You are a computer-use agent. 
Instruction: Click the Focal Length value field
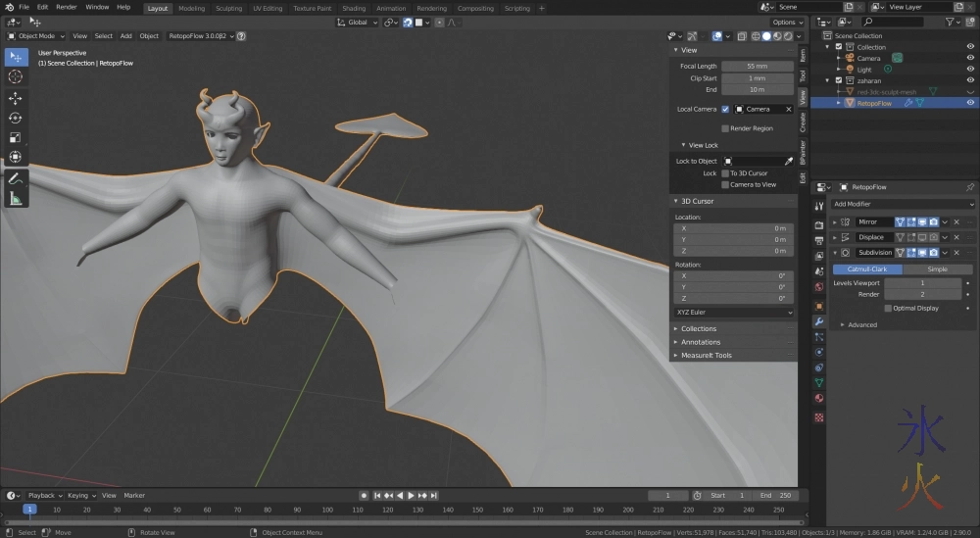757,66
